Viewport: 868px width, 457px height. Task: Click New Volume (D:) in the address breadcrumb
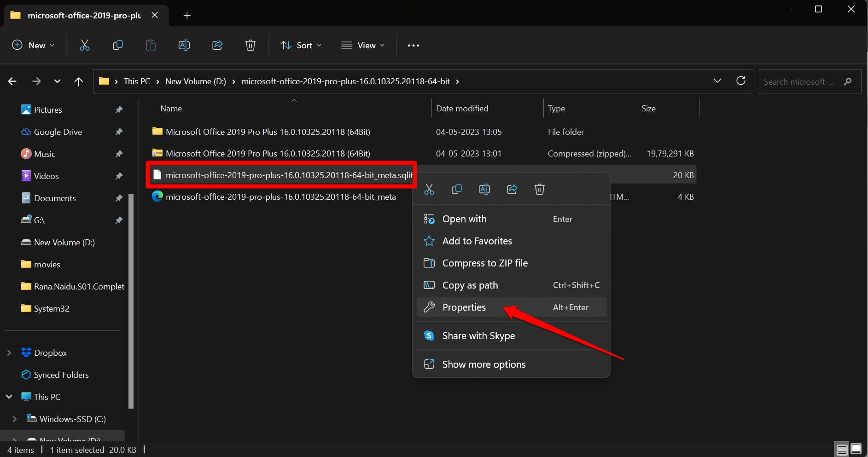click(x=195, y=81)
